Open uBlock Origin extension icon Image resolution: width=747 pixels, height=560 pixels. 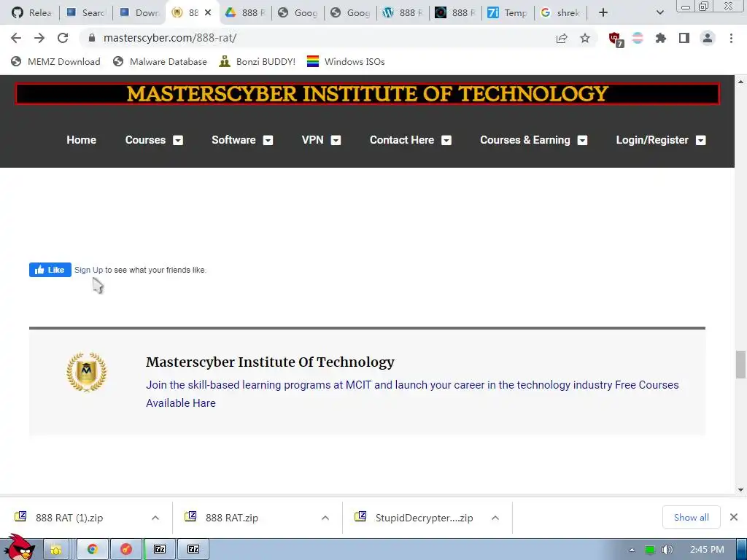(x=615, y=39)
